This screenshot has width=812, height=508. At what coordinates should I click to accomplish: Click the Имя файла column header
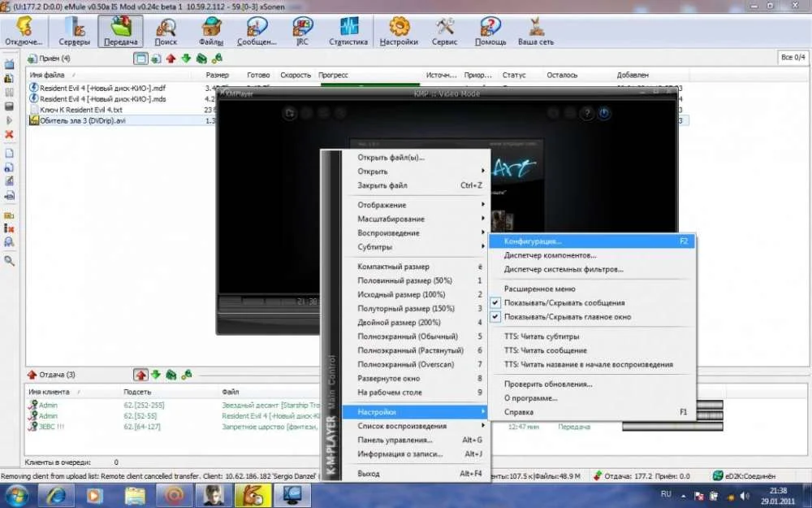[47, 75]
